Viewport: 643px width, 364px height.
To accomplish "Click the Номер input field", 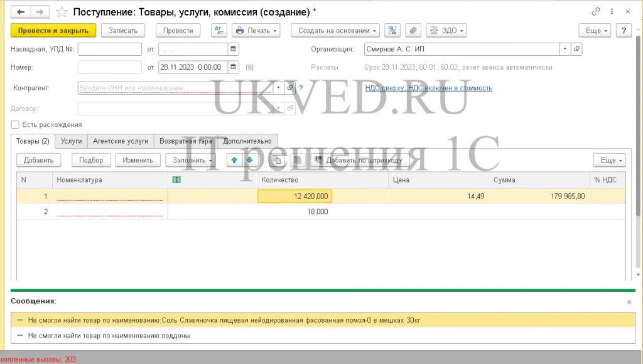I will coord(109,67).
